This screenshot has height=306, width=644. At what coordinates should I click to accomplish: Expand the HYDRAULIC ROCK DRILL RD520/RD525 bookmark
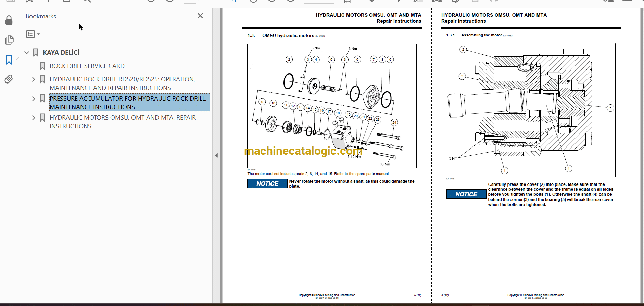tap(34, 79)
